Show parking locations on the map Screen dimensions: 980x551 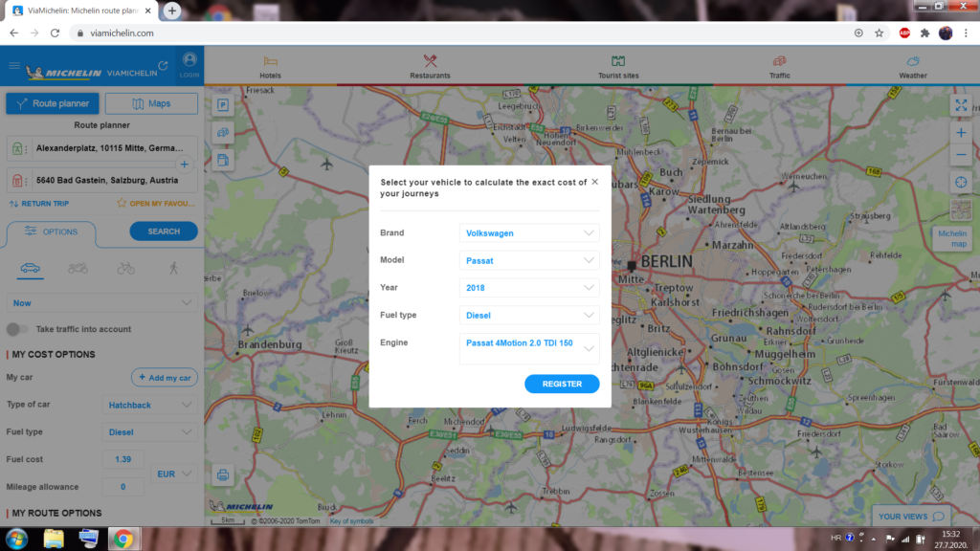[223, 105]
